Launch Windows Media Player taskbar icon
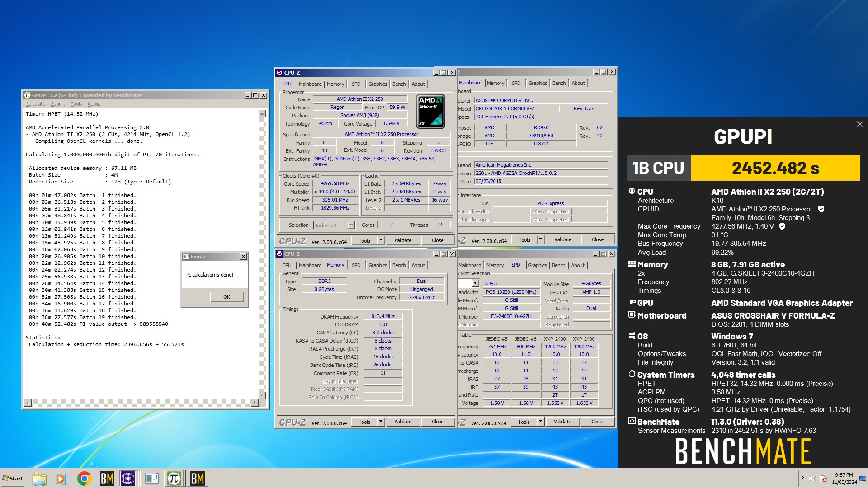Viewport: 868px width, 488px height. pos(61,479)
